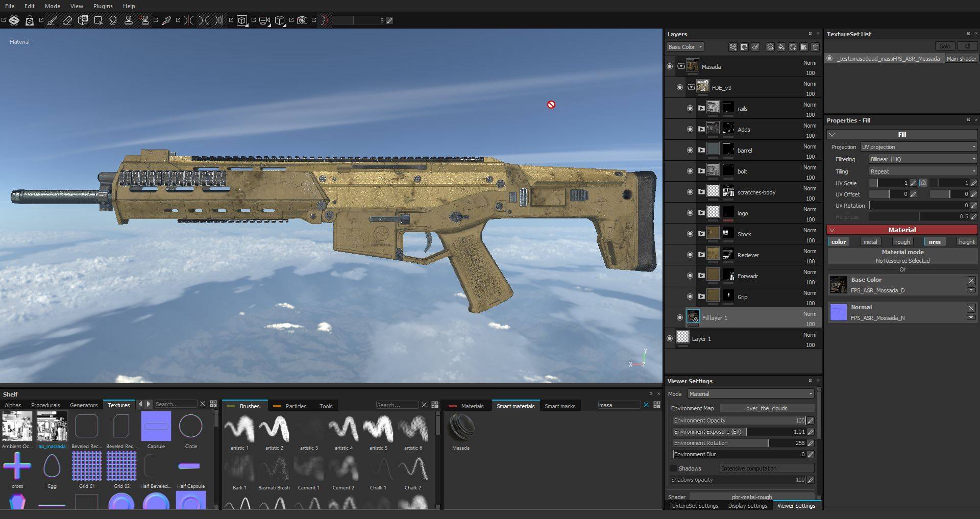Click the Substance logo icon in toolbar
Screen dimensions: 980x519
14,20
